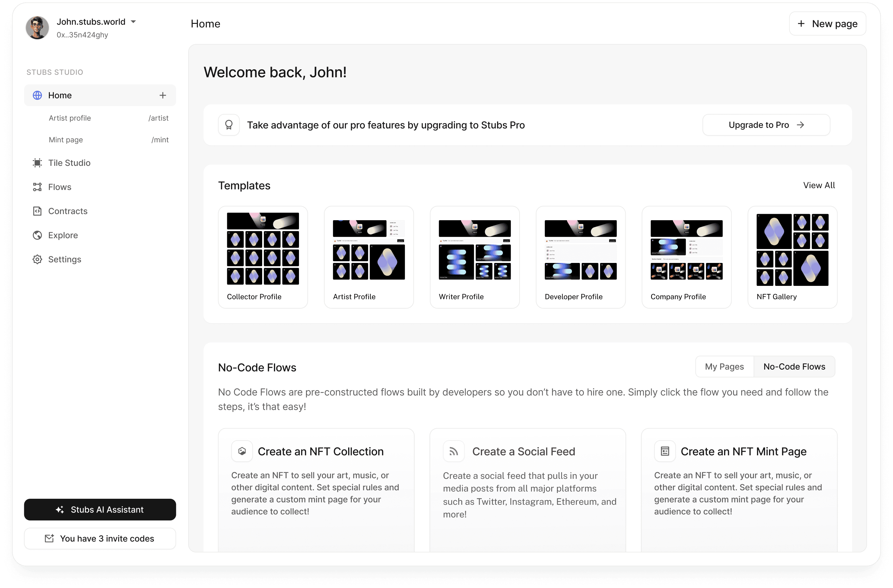
Task: Click the New page button
Action: pyautogui.click(x=827, y=24)
